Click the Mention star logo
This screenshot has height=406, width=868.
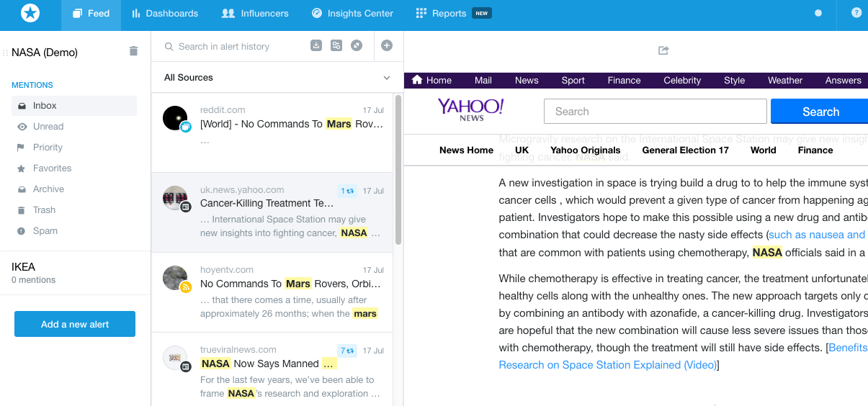[30, 13]
